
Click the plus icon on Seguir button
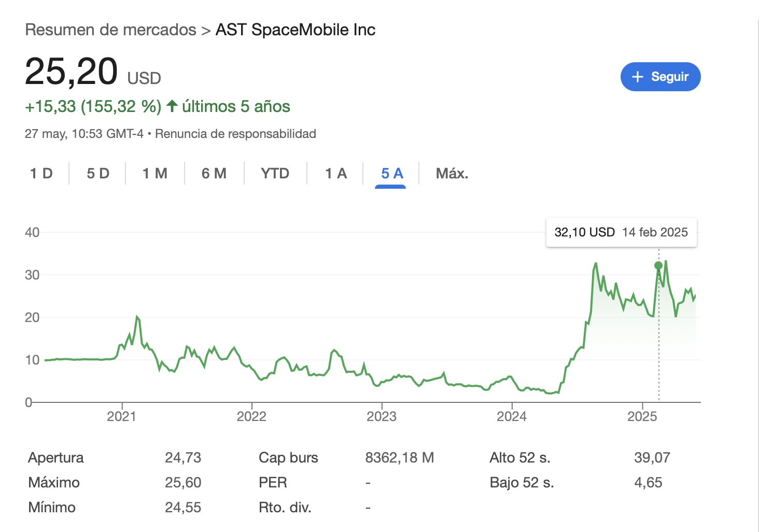[x=638, y=77]
